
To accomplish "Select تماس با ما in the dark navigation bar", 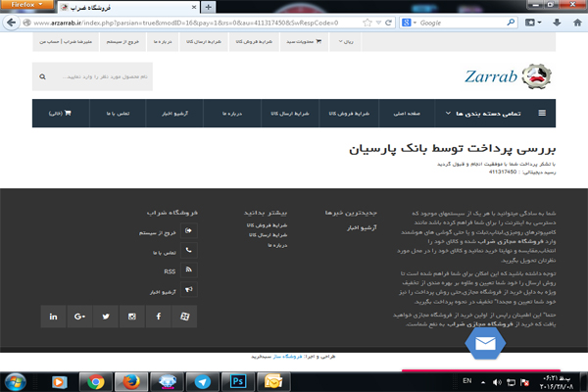I will point(118,114).
